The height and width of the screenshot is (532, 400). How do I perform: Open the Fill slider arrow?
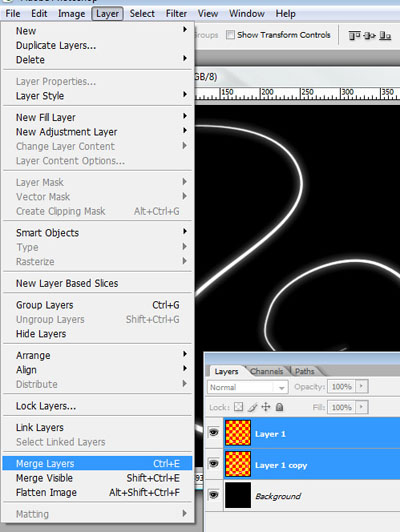(362, 407)
